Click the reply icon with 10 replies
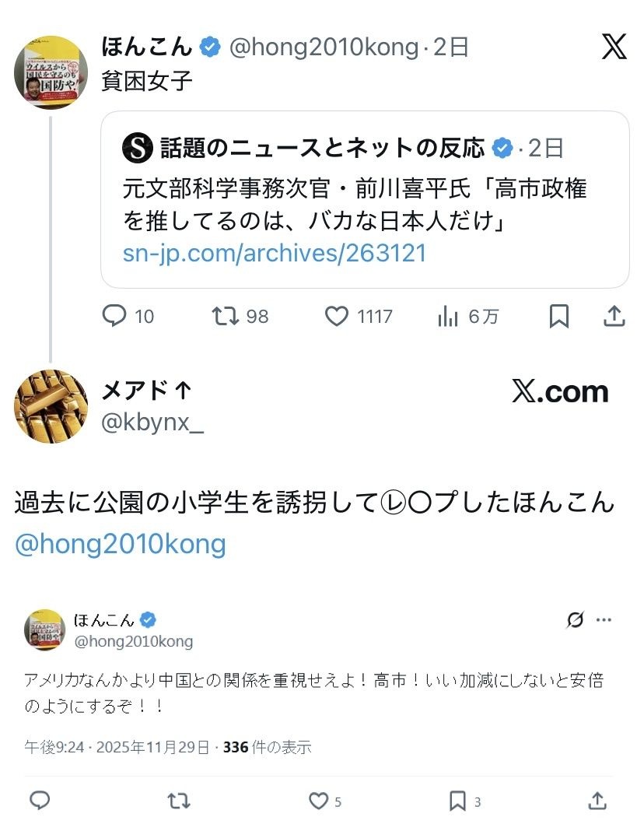Image resolution: width=644 pixels, height=831 pixels. pos(114,316)
